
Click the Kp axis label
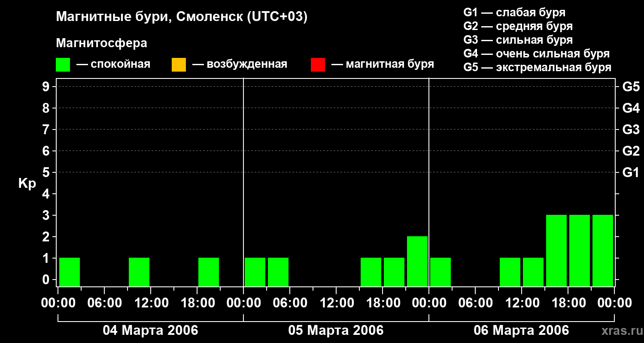pos(27,184)
